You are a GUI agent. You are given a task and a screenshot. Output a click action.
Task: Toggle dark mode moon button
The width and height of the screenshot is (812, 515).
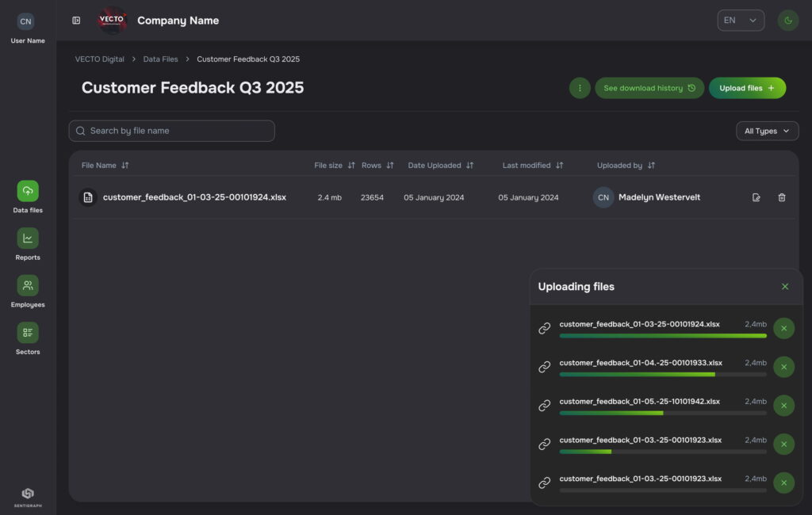787,21
